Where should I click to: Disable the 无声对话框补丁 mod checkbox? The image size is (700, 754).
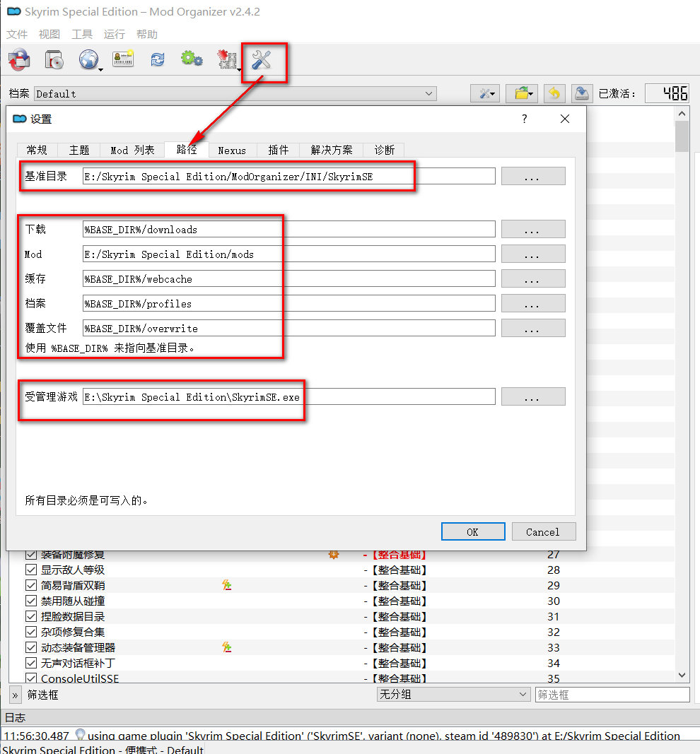(31, 663)
